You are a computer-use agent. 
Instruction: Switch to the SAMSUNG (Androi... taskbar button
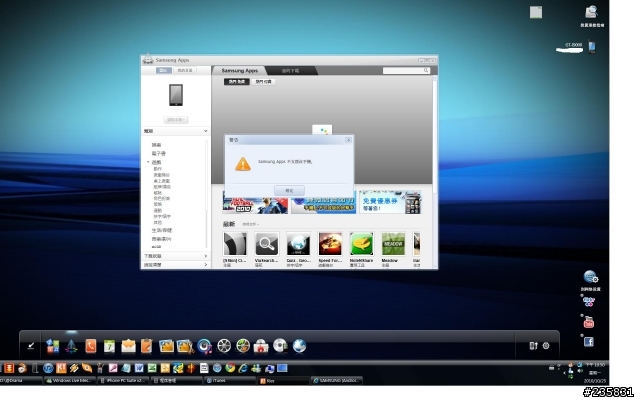337,380
